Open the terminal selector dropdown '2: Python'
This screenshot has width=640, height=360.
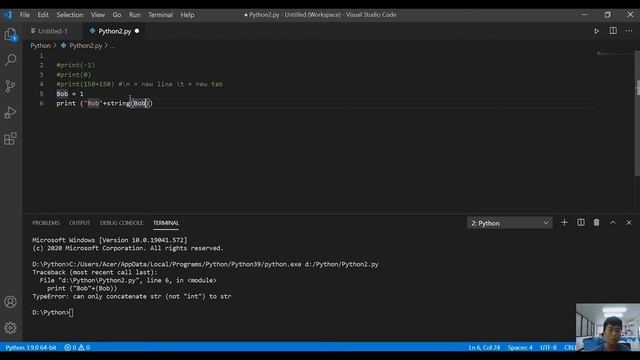[x=509, y=223]
